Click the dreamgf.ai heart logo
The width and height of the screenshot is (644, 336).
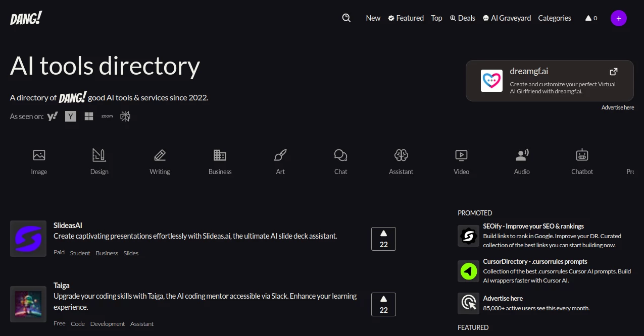tap(491, 81)
